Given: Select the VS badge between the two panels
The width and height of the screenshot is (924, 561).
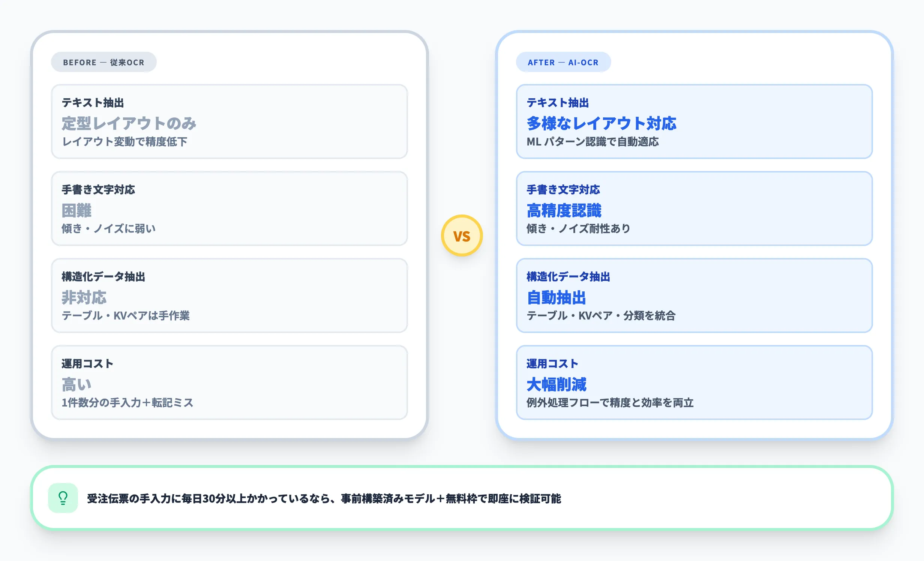Looking at the screenshot, I should (462, 235).
